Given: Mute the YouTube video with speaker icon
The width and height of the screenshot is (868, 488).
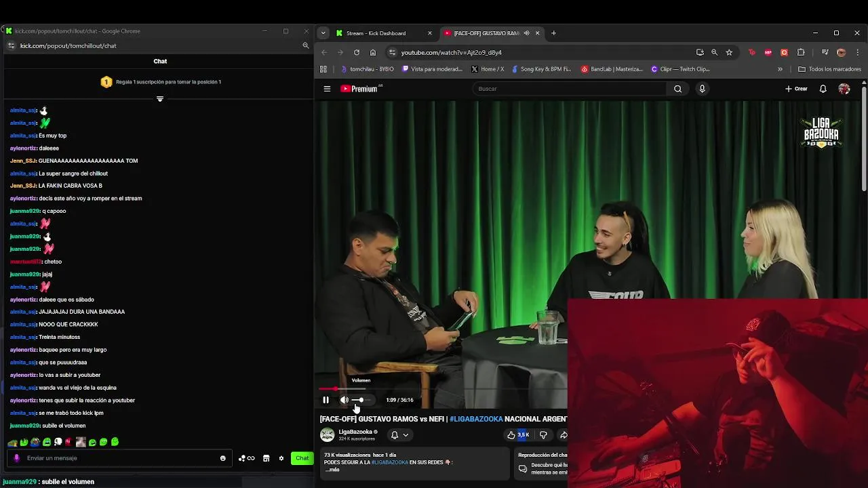Looking at the screenshot, I should 344,400.
